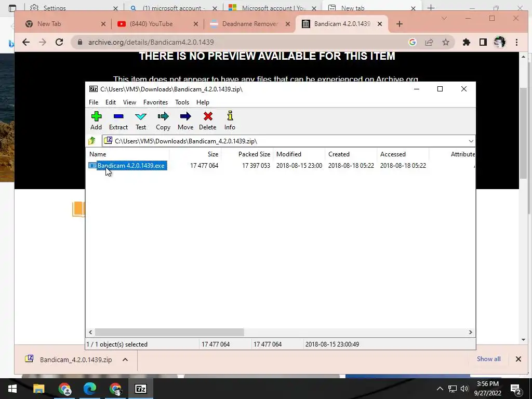This screenshot has height=399, width=532.
Task: Click Chrome's forward arrow
Action: click(x=43, y=42)
